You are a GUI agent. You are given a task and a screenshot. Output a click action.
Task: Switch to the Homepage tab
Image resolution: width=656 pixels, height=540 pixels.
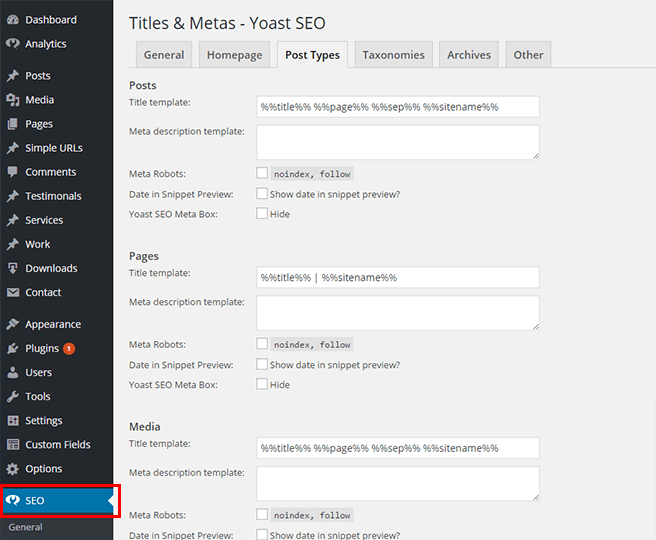tap(234, 55)
